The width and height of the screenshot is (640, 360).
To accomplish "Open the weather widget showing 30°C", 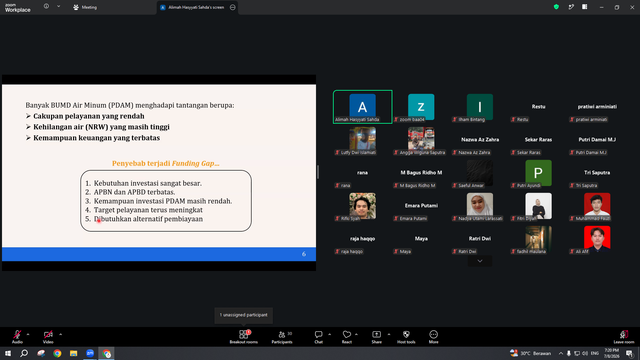I will (531, 353).
